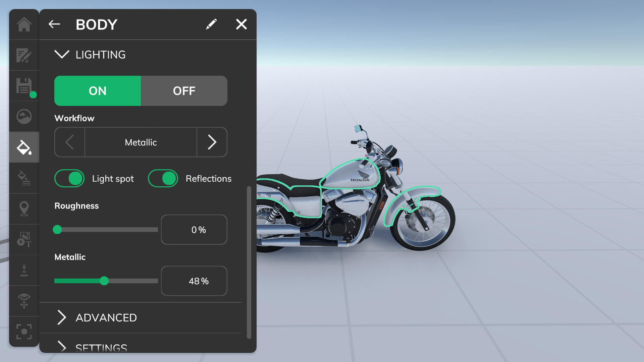Expand the ADVANCED section
The height and width of the screenshot is (362, 644).
point(62,317)
